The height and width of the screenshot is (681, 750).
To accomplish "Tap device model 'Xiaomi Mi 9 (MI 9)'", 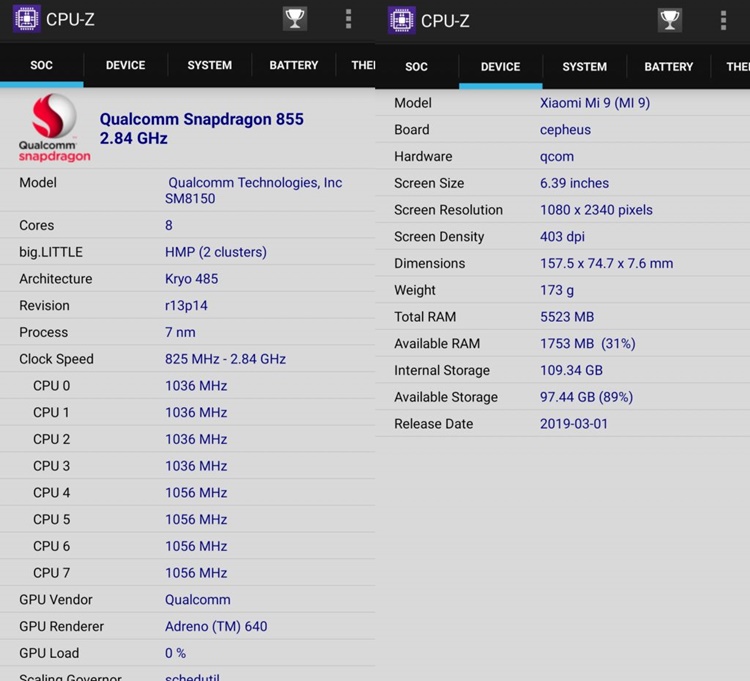I will [595, 103].
